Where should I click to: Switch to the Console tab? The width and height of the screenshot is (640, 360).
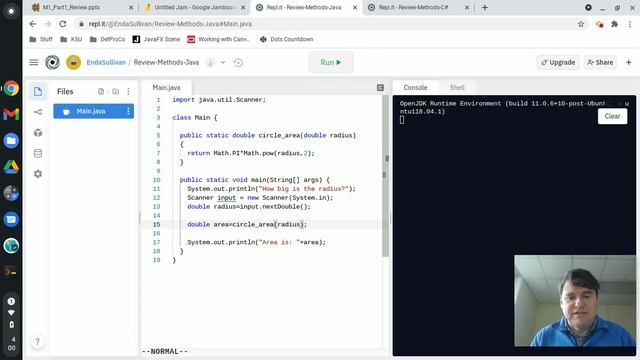(x=415, y=87)
